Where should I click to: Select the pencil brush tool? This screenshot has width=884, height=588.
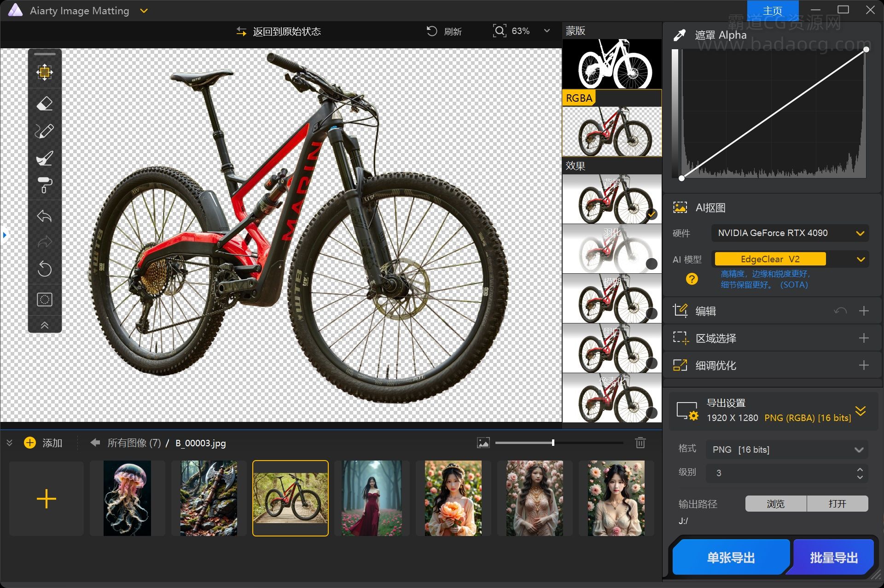(x=45, y=131)
